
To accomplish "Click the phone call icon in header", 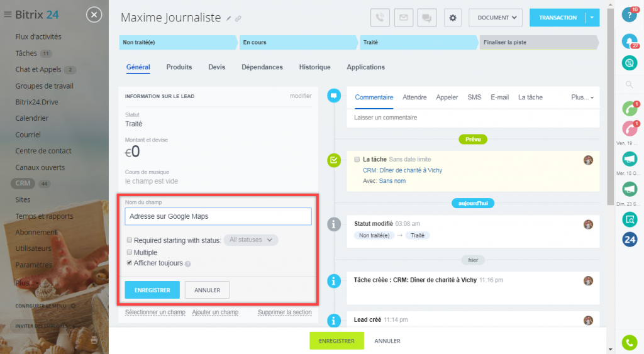I will [x=380, y=18].
